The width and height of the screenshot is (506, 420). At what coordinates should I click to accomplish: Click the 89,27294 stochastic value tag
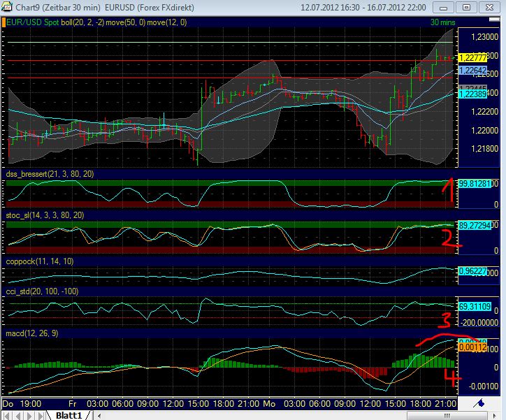click(x=475, y=226)
